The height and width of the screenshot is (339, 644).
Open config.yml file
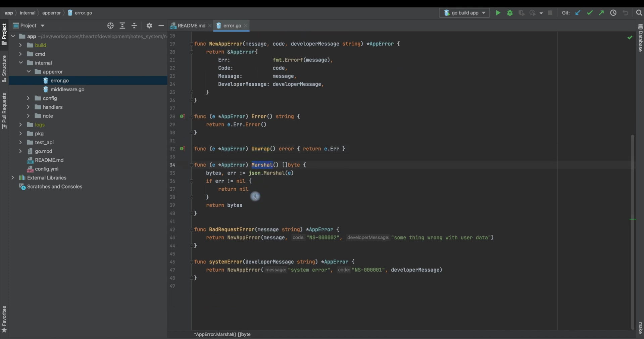[47, 169]
